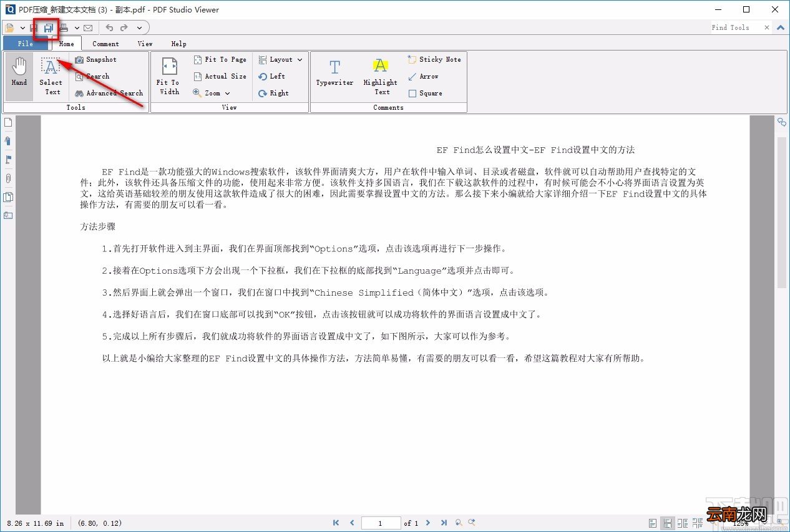
Task: Open the Customize quick access toolbar dropdown
Action: (139, 27)
